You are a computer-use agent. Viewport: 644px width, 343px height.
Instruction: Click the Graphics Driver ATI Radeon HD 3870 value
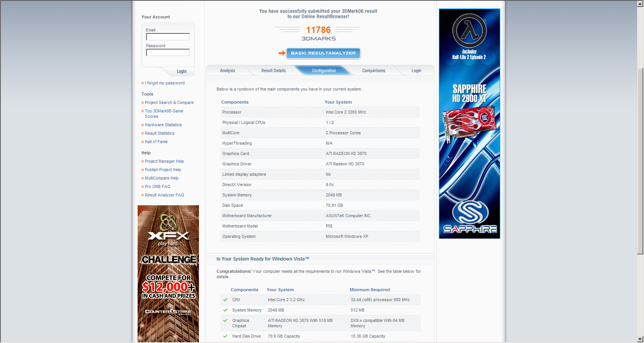click(345, 164)
